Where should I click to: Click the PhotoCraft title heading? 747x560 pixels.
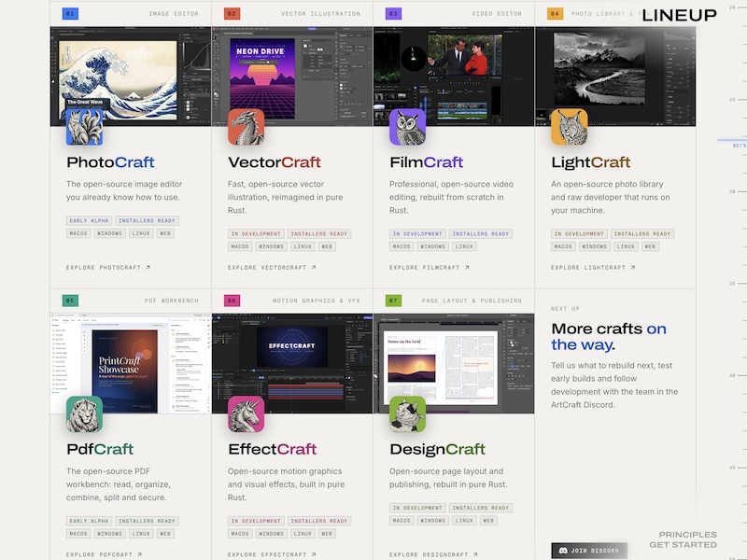110,162
